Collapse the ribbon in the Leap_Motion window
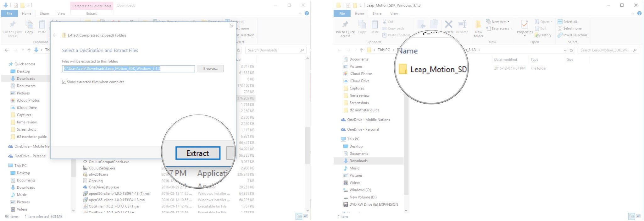Viewport: 644px width, 221px height. pyautogui.click(x=633, y=13)
